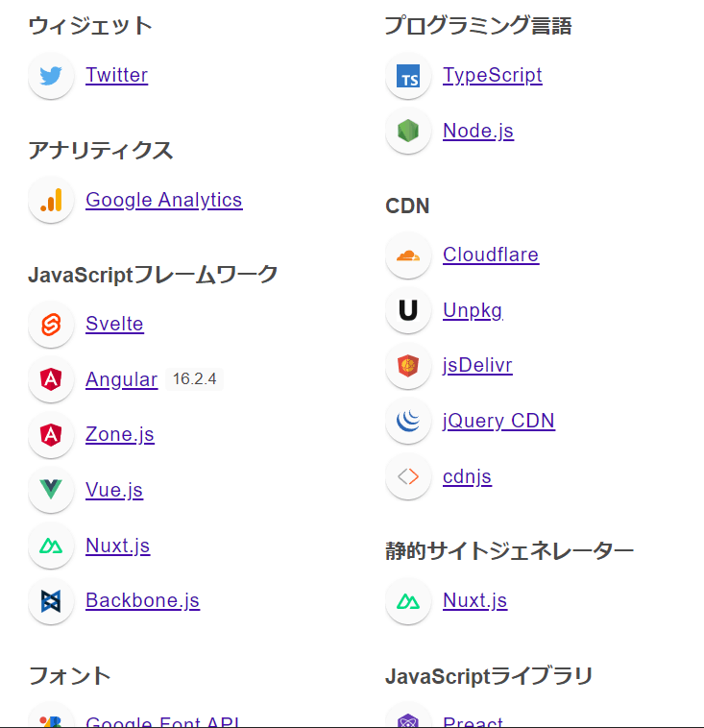
Task: Click the Backbone.js logo icon
Action: [51, 601]
